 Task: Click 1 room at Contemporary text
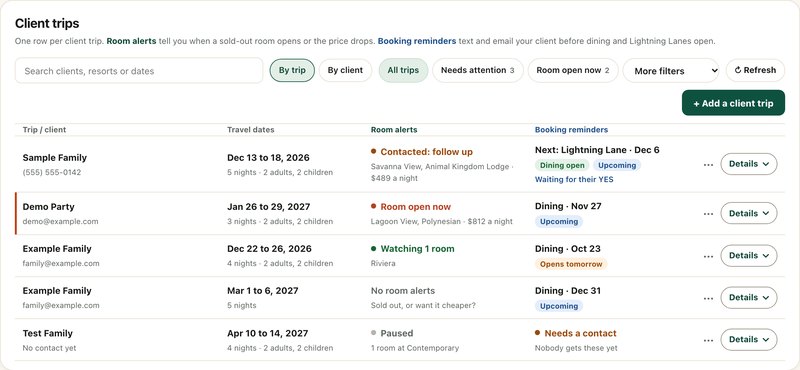point(415,348)
